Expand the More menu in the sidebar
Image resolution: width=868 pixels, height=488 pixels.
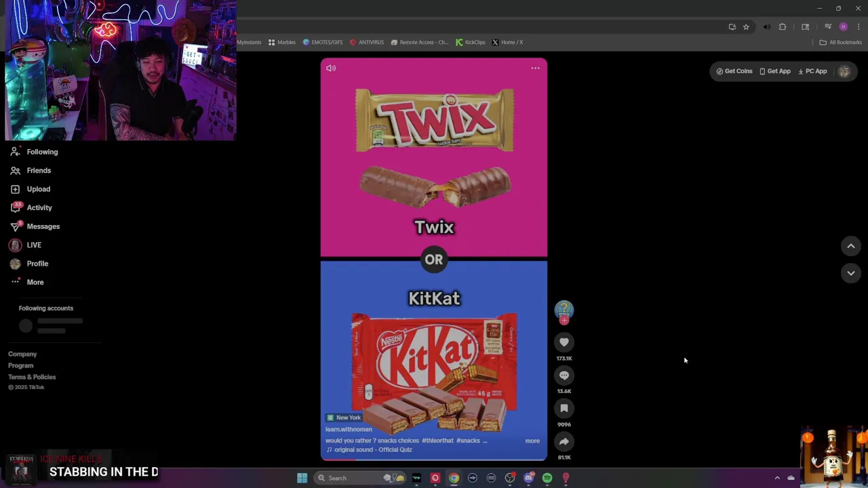point(27,282)
